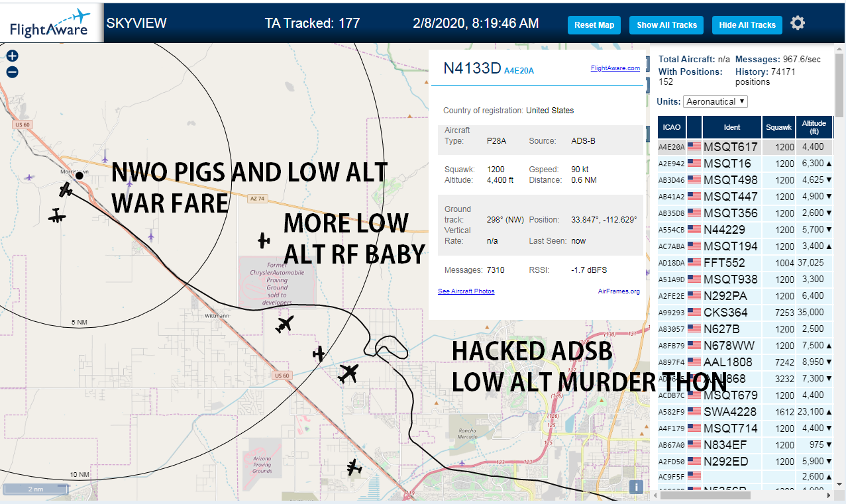Screen dimensions: 846x504
Task: Select aircraft icon left of MORE LOW text
Action: point(264,240)
